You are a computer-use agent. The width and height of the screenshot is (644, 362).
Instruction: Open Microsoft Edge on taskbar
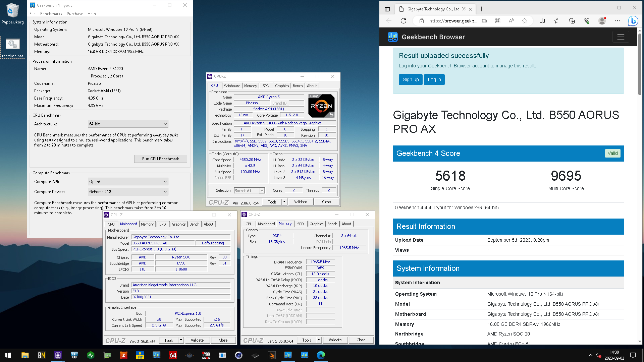click(x=321, y=355)
